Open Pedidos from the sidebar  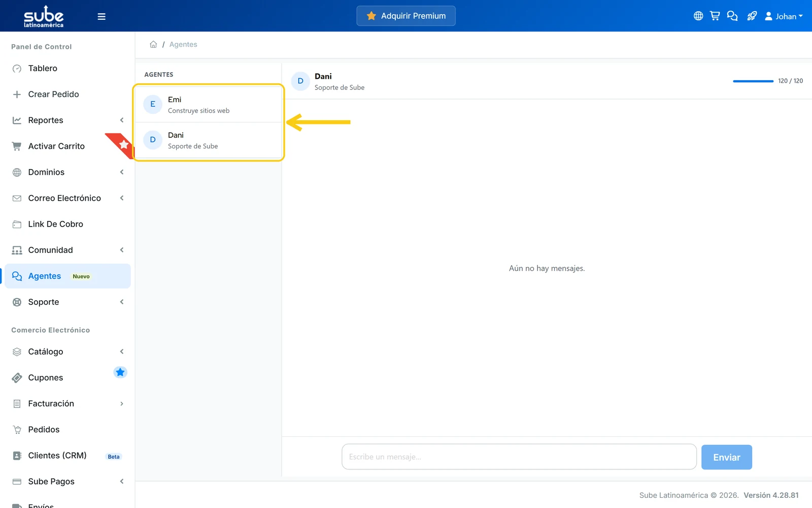tap(67, 429)
